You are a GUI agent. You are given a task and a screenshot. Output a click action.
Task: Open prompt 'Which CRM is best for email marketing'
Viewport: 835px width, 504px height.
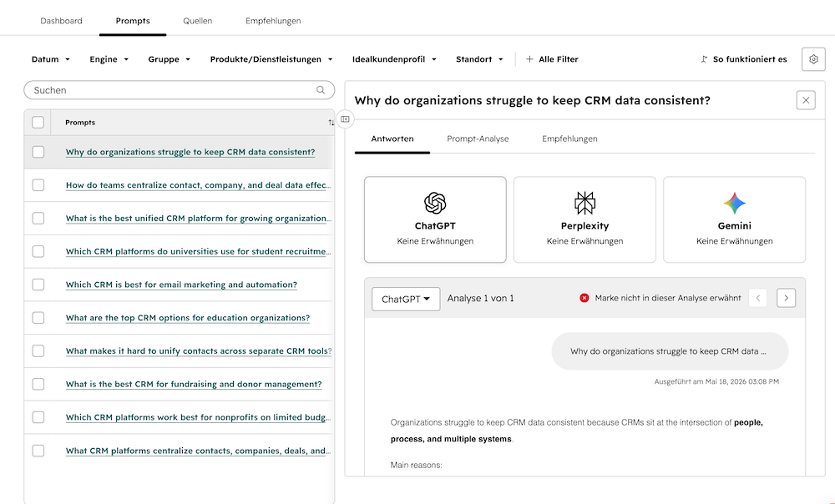click(181, 285)
